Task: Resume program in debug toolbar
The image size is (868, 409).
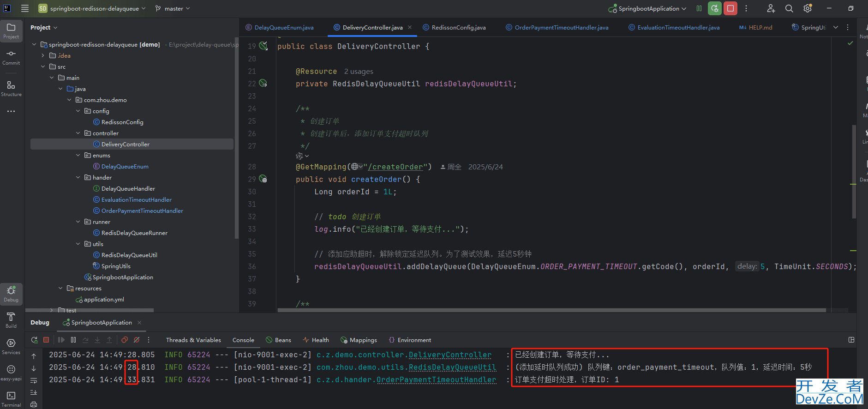Action: tap(61, 340)
